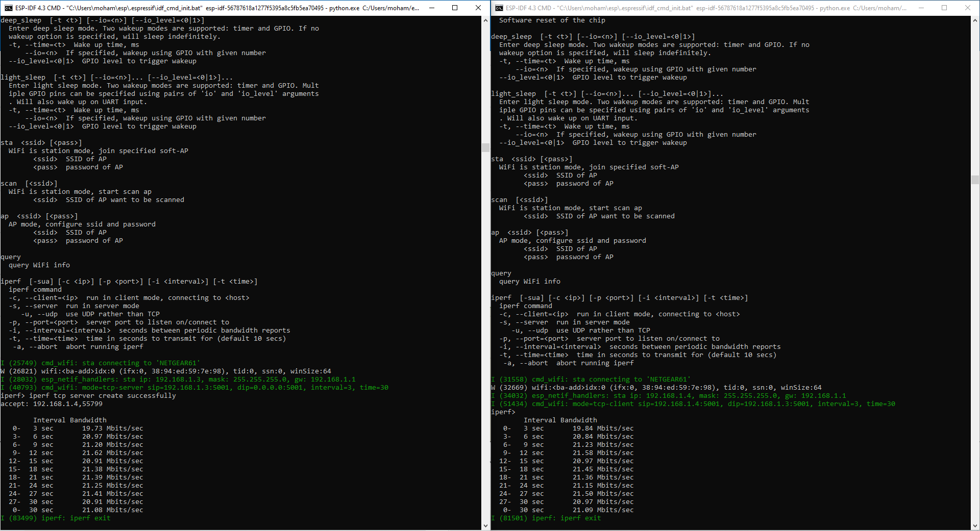Click the empty 'iperf>' prompt in right window
The image size is (980, 531).
pyautogui.click(x=503, y=412)
